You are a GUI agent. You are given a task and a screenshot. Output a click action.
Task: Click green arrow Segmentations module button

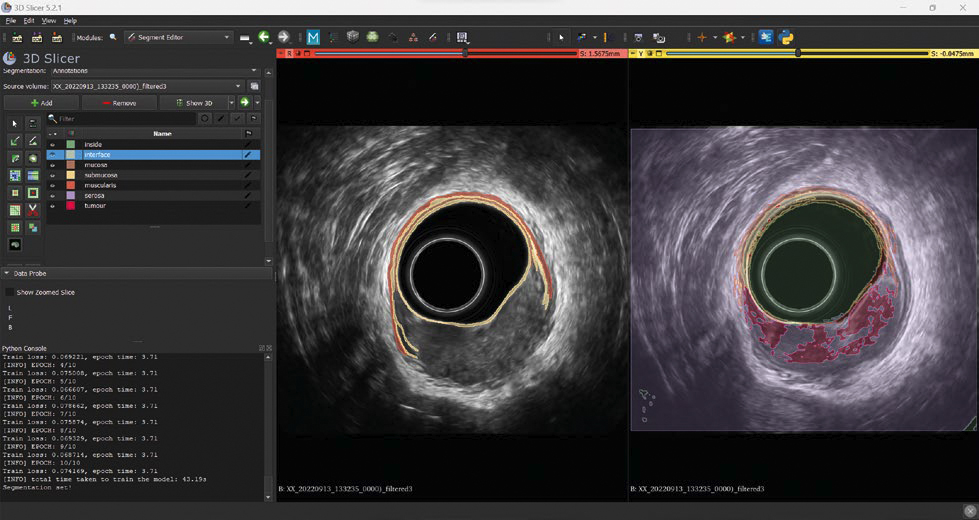pyautogui.click(x=245, y=103)
